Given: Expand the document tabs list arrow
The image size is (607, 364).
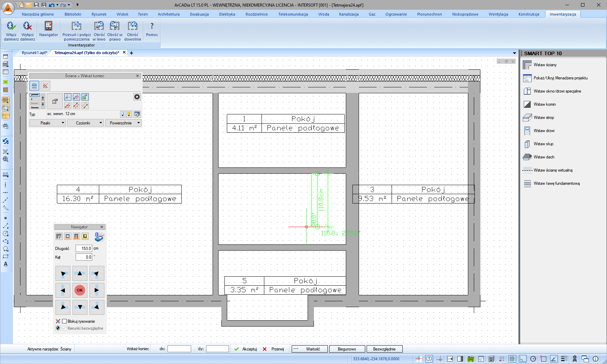Looking at the screenshot, I should pyautogui.click(x=514, y=53).
